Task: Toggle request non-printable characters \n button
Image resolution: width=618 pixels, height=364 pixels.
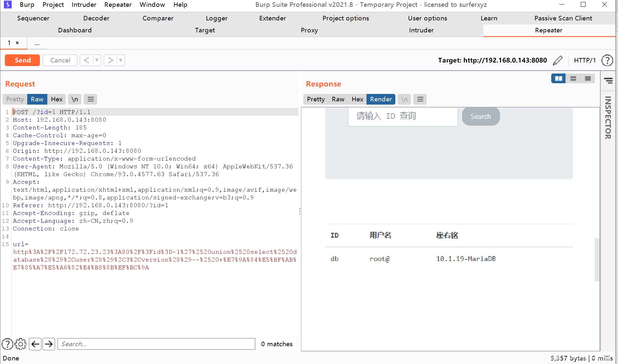Action: 75,99
